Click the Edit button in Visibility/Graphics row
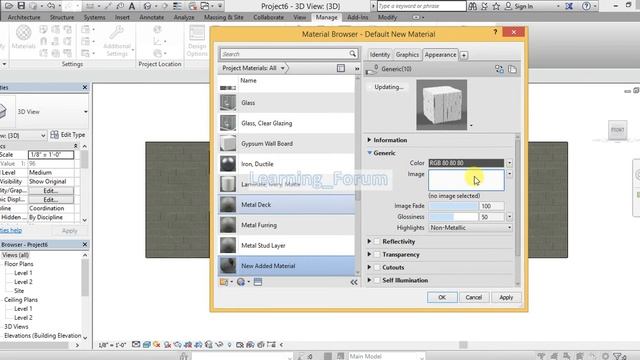 50,191
